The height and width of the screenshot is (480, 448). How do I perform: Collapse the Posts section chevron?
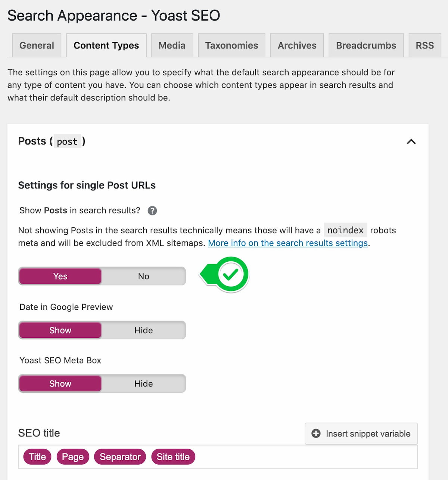click(411, 141)
